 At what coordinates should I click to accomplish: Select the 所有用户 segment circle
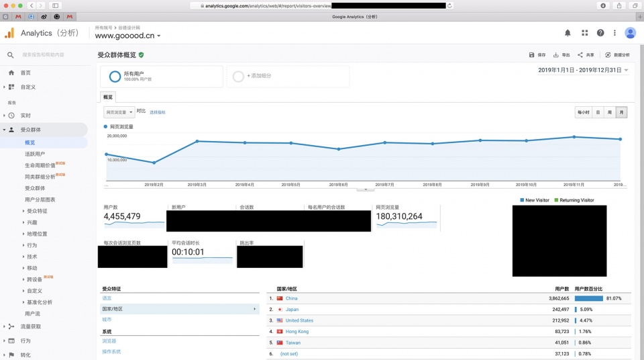point(115,76)
